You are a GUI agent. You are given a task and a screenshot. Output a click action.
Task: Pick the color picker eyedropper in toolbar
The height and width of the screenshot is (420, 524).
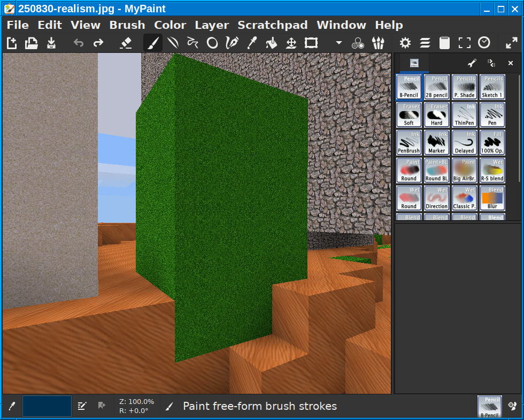pyautogui.click(x=252, y=43)
